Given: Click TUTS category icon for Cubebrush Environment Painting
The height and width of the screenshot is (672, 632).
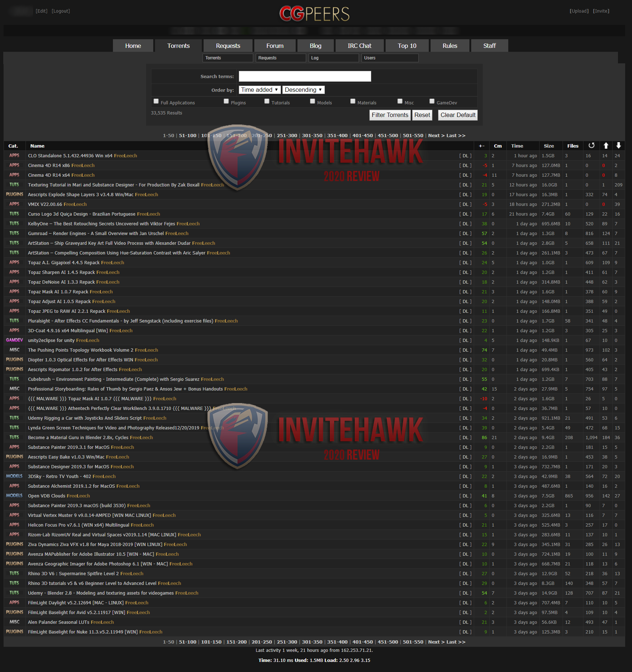Looking at the screenshot, I should (14, 379).
